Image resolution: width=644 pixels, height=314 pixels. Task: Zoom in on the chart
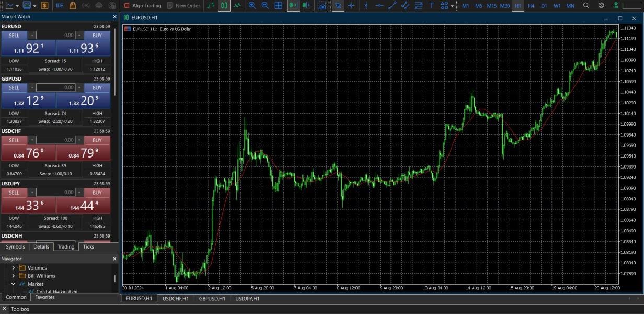(x=252, y=6)
